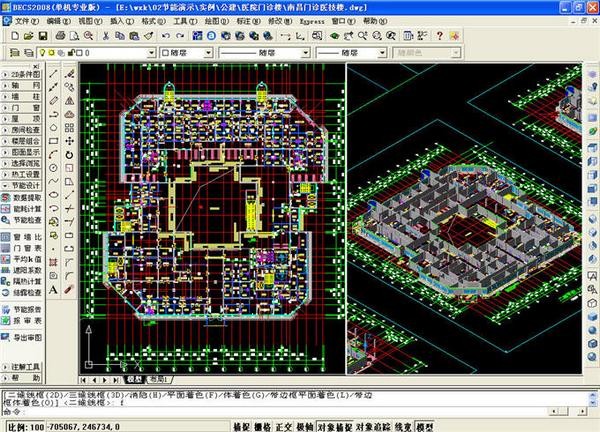Screen dimensions: 600x432
Task: Toggle 捕捉 snap in status bar
Action: pos(241,427)
